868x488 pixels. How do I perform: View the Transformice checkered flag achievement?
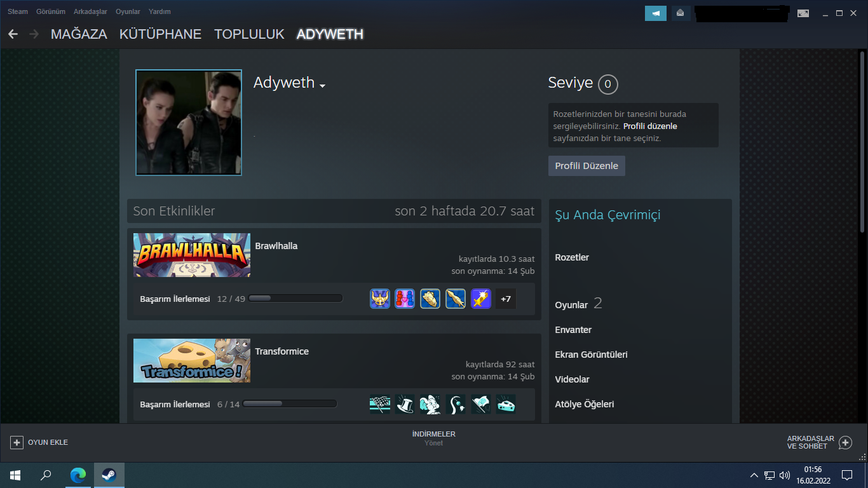pyautogui.click(x=380, y=404)
